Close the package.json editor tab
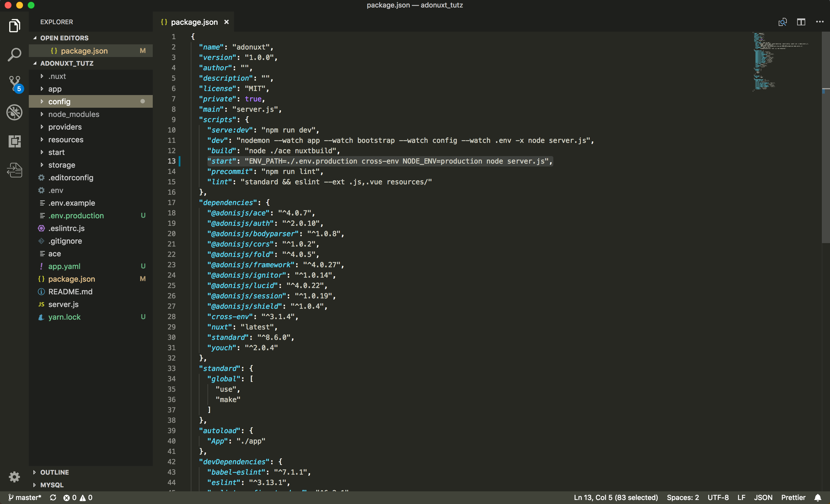Image resolution: width=830 pixels, height=504 pixels. pyautogui.click(x=226, y=22)
